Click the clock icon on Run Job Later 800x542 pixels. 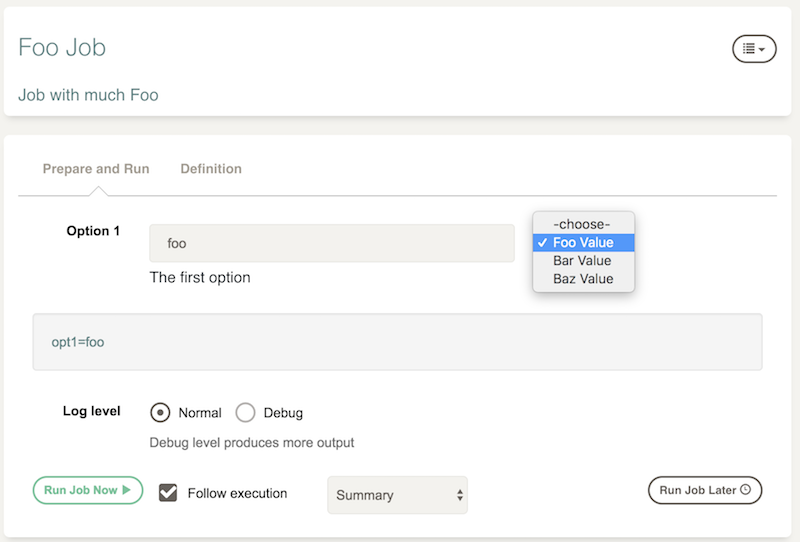pyautogui.click(x=745, y=489)
